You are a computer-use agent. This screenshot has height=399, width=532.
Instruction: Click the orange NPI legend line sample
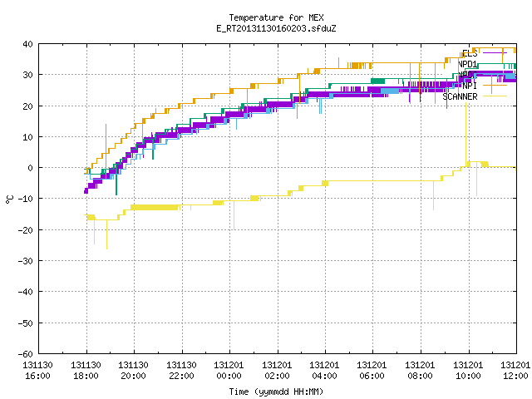(495, 85)
